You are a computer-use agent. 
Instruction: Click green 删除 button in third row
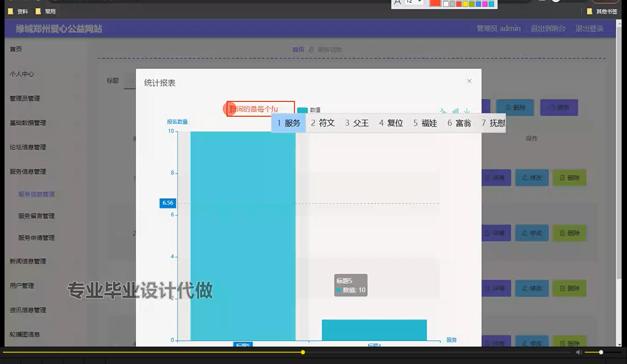coord(570,288)
